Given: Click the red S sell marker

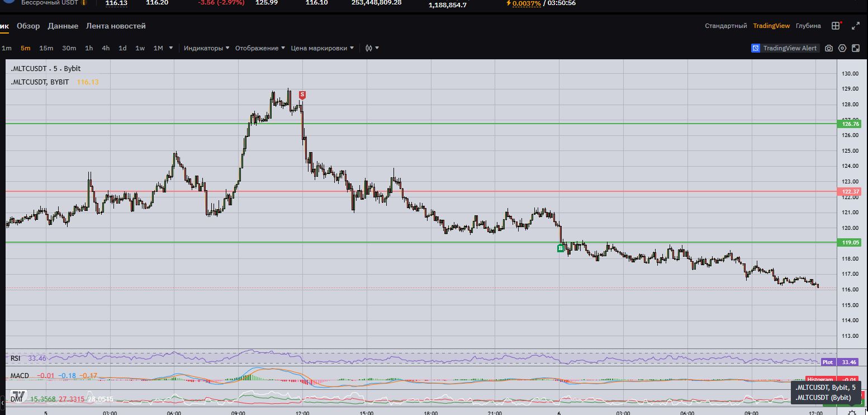Looking at the screenshot, I should 302,95.
